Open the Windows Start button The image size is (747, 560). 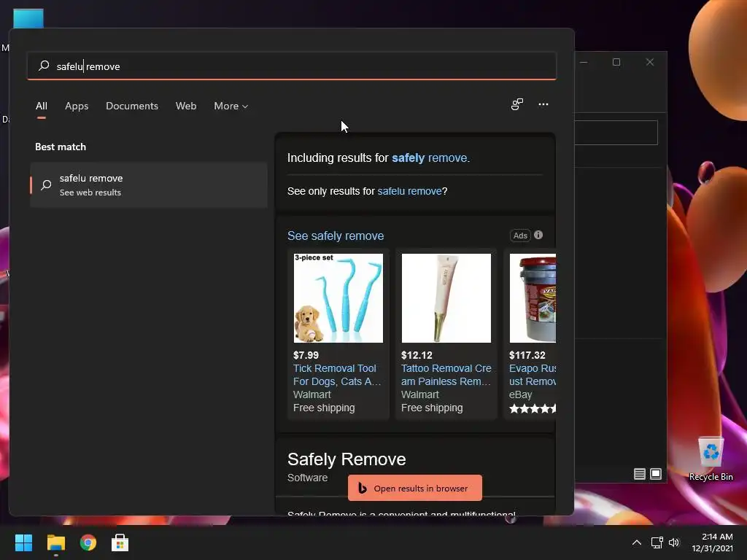pyautogui.click(x=23, y=542)
